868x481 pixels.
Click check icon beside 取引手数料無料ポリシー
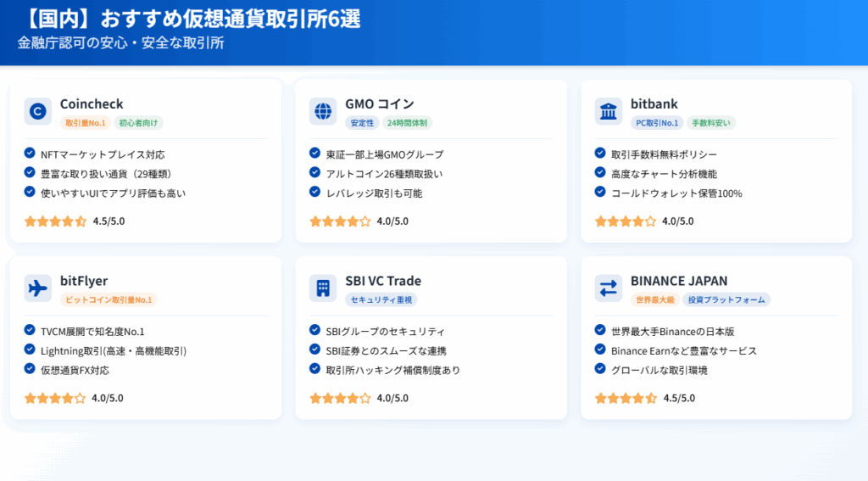(x=600, y=153)
